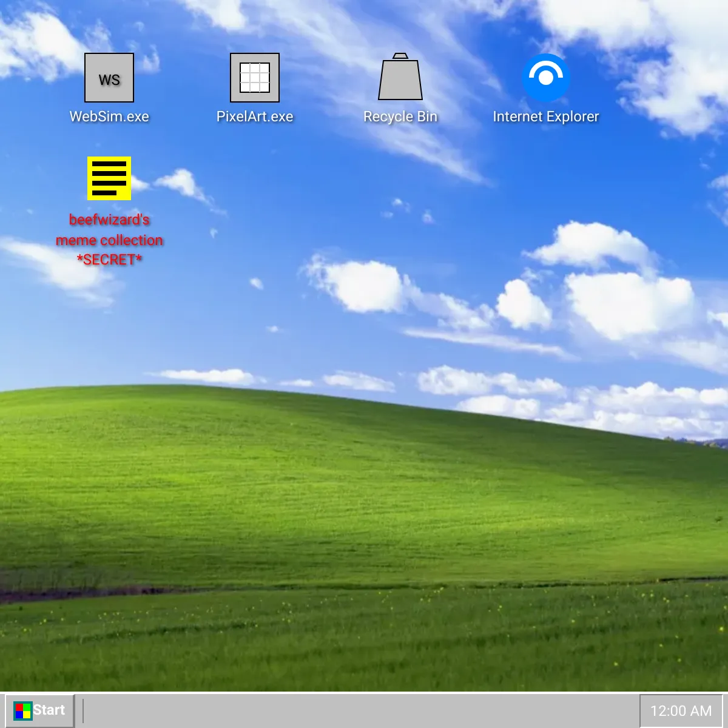Click the "WebSim.exe" label text
The height and width of the screenshot is (728, 728).
click(x=109, y=116)
